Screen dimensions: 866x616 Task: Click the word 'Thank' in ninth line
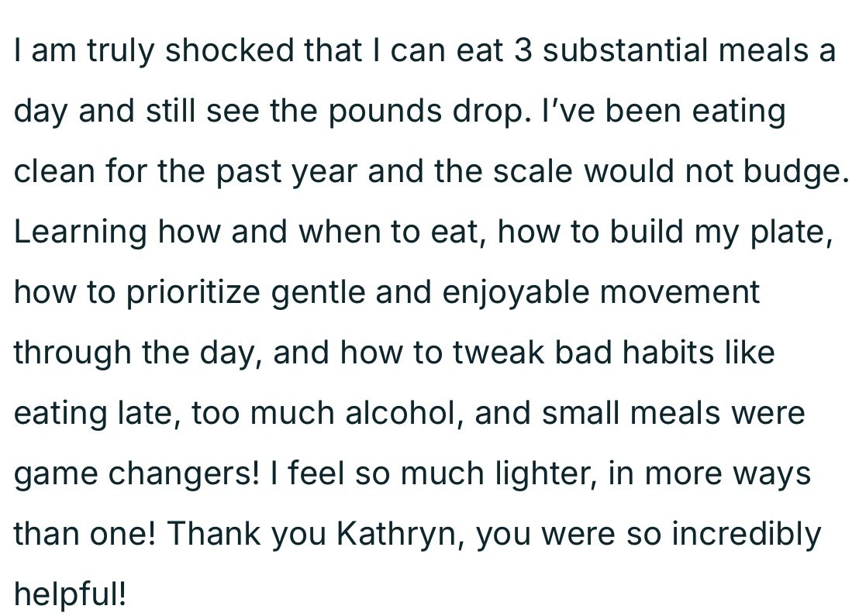tap(213, 535)
